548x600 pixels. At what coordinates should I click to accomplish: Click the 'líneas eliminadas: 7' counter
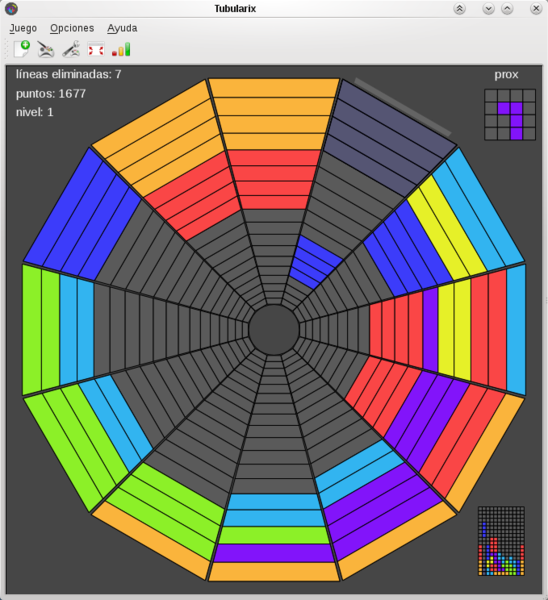point(68,74)
